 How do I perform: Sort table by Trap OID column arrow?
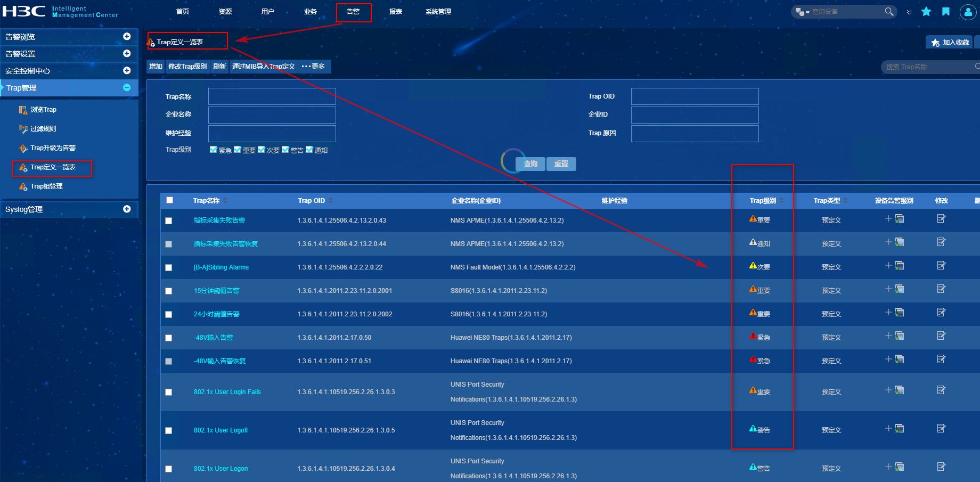click(330, 201)
